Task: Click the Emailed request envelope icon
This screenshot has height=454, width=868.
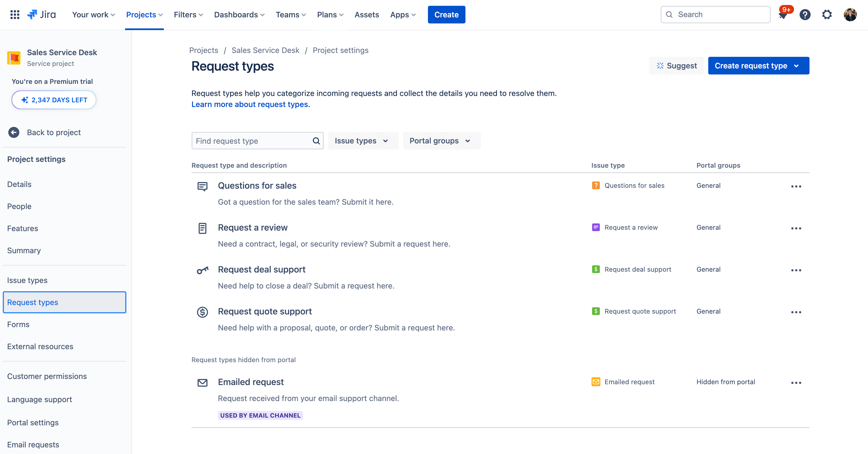Action: (203, 382)
